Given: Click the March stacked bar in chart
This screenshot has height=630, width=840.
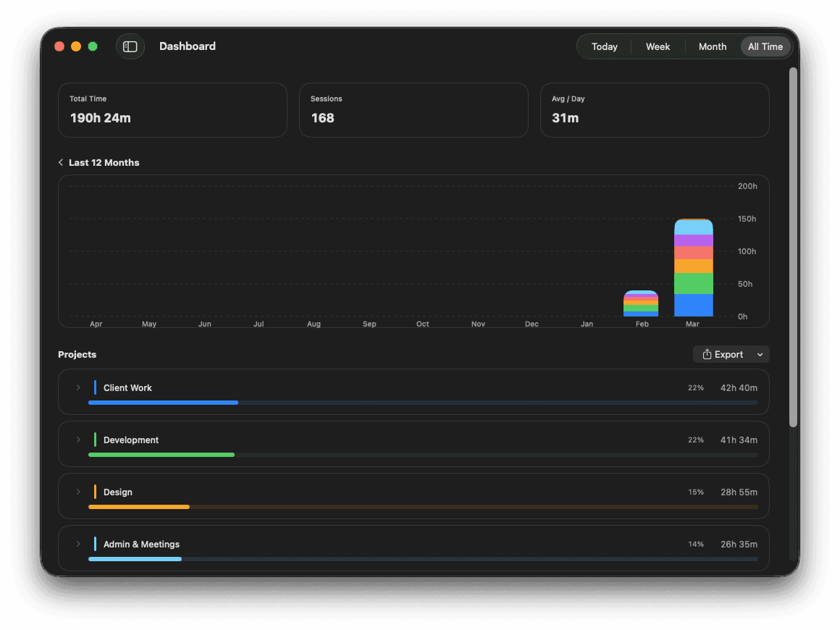Looking at the screenshot, I should tap(693, 268).
